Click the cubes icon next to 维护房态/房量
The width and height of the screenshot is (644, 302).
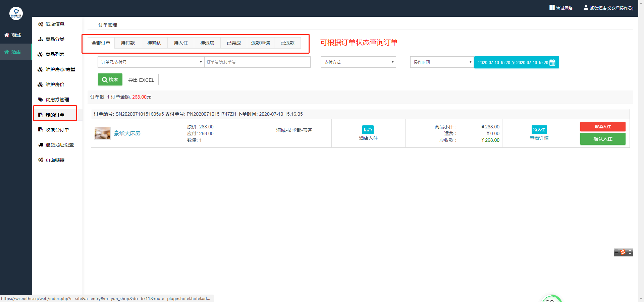coord(41,69)
